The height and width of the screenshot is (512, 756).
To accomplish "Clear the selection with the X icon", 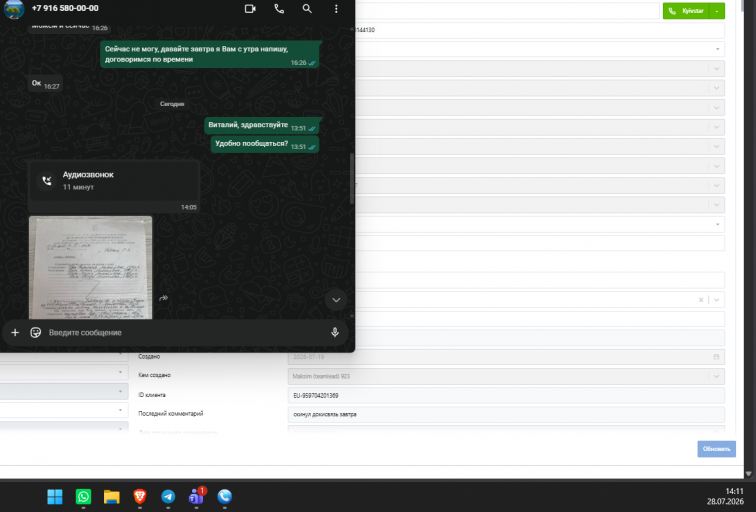I will click(x=701, y=300).
